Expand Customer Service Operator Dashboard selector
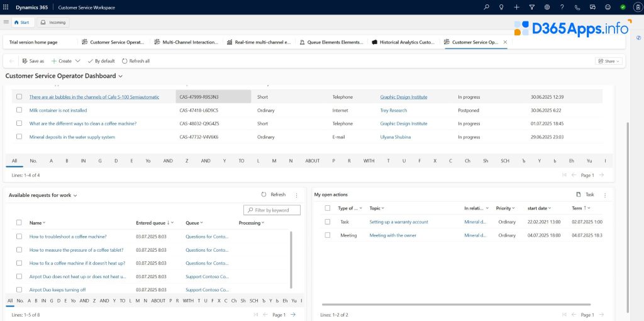644x321 pixels. click(120, 76)
